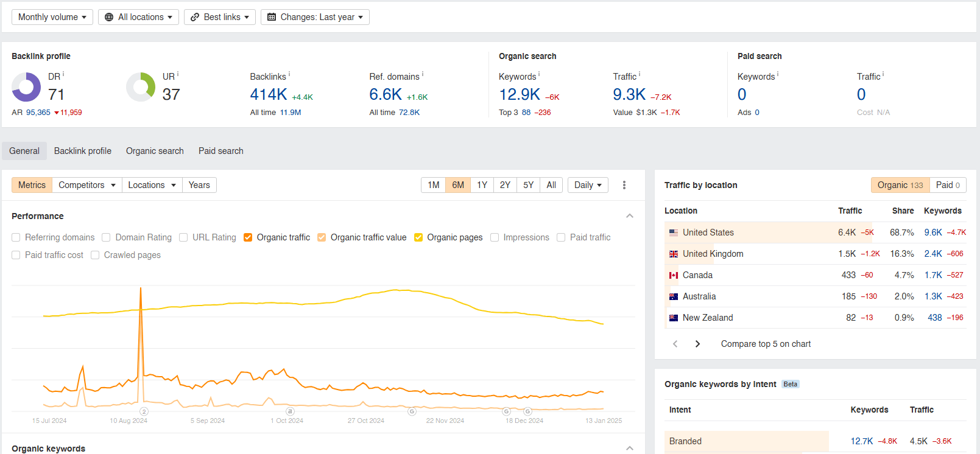Image resolution: width=980 pixels, height=454 pixels.
Task: Click the info icon beside Backlinks
Action: point(289,74)
